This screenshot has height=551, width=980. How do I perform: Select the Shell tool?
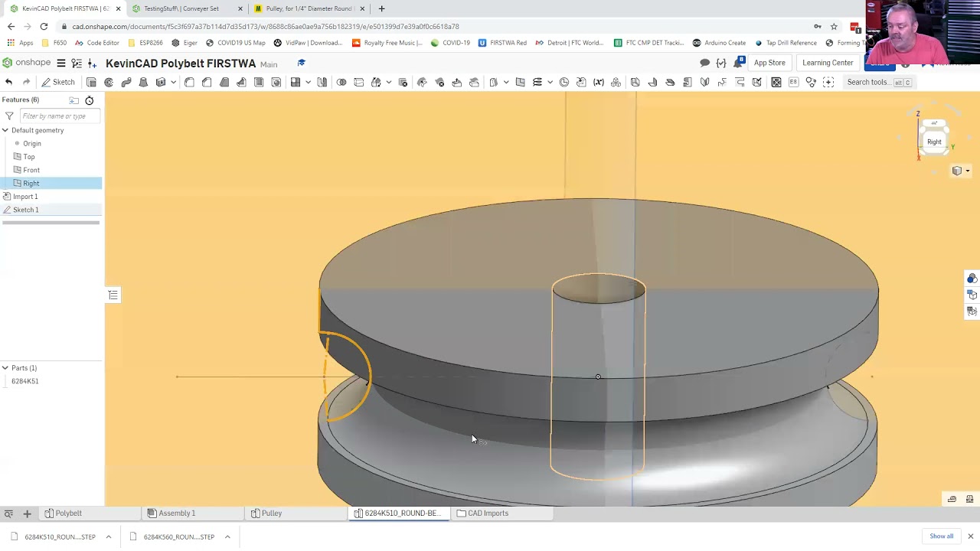tap(259, 82)
